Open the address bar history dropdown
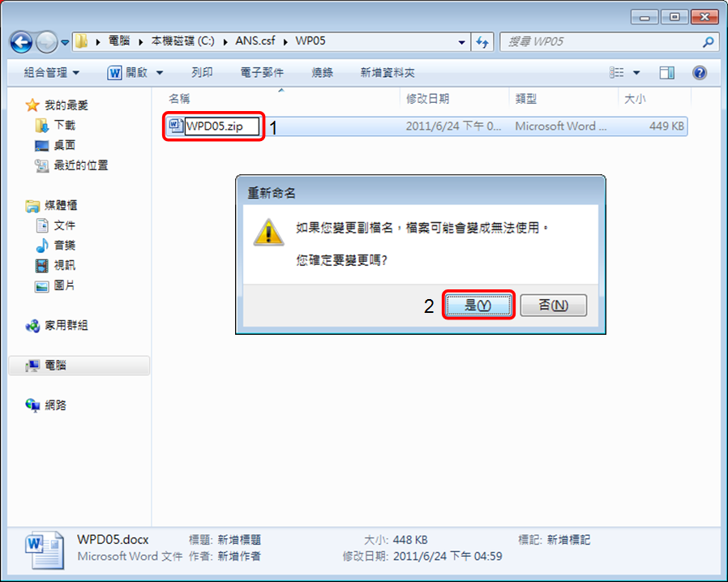Image resolution: width=728 pixels, height=582 pixels. pyautogui.click(x=461, y=42)
